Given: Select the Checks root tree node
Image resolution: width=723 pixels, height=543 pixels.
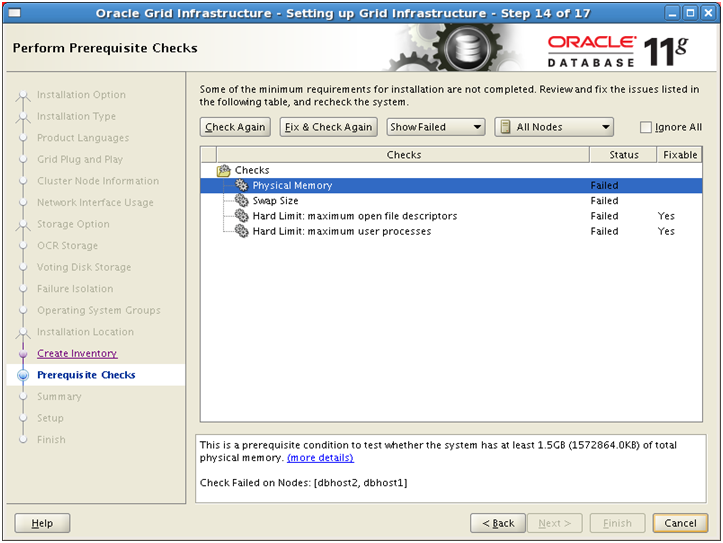Looking at the screenshot, I should click(252, 170).
